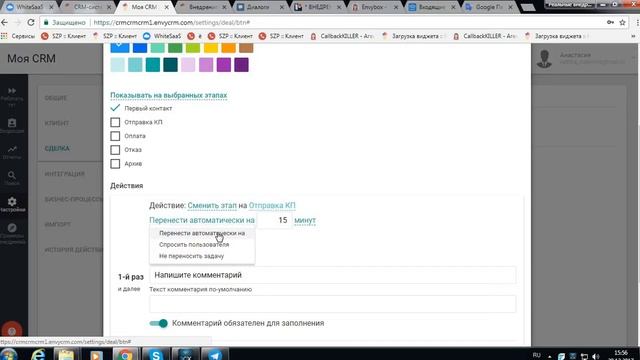Edit the 15 minutes value field

pos(275,220)
